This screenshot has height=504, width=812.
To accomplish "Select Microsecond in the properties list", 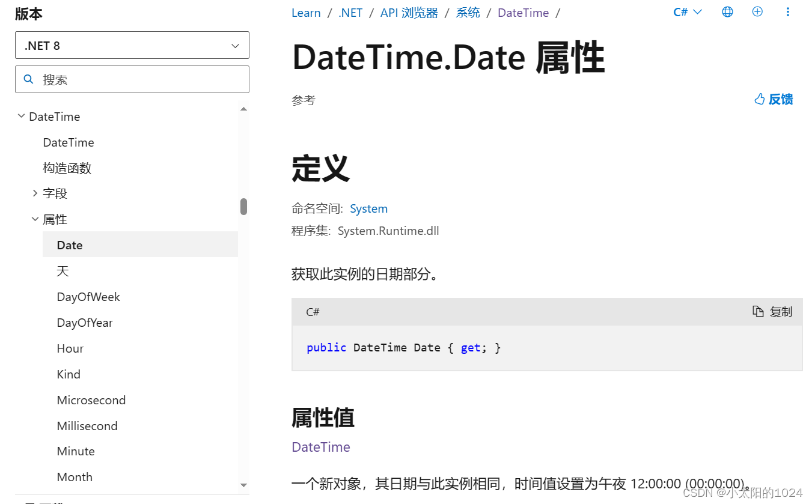I will click(x=91, y=399).
